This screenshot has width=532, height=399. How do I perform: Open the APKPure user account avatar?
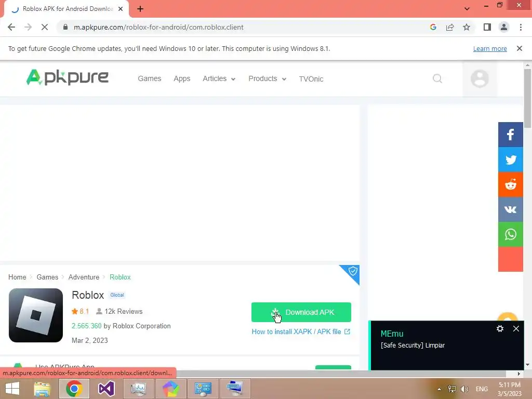coord(480,79)
